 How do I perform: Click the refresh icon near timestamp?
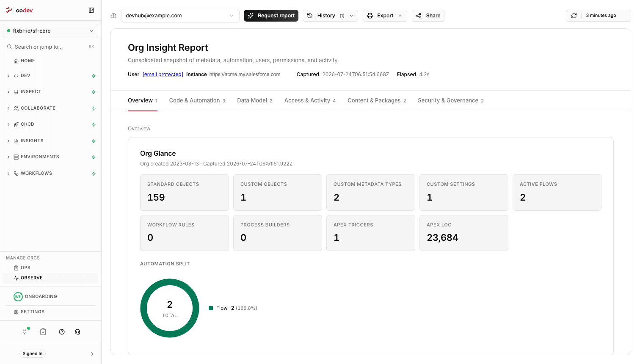(x=574, y=16)
